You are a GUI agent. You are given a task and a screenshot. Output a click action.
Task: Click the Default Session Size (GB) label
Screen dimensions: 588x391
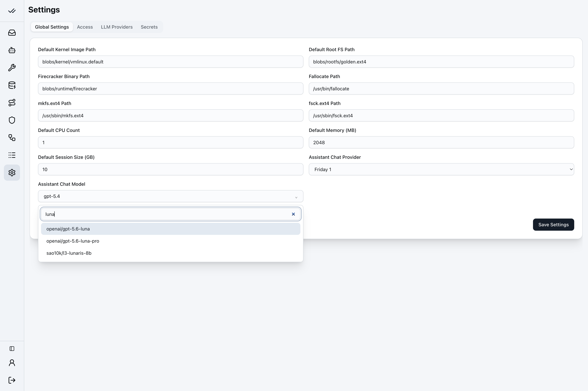coord(66,157)
